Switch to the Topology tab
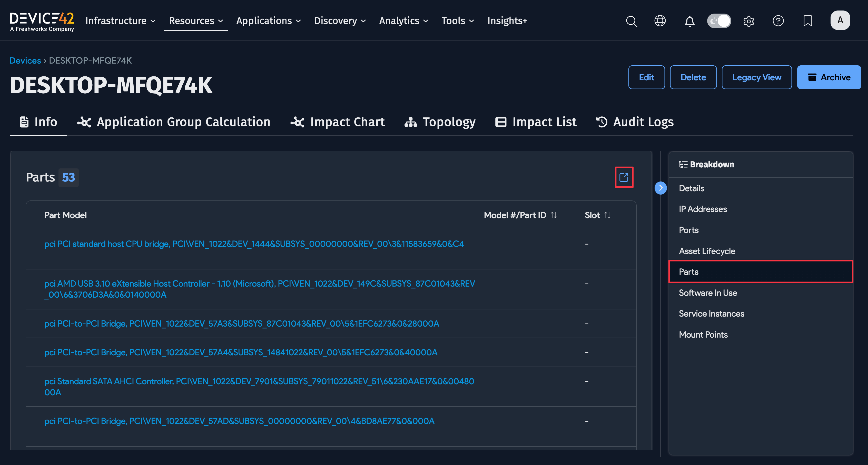Image resolution: width=868 pixels, height=465 pixels. coord(440,122)
